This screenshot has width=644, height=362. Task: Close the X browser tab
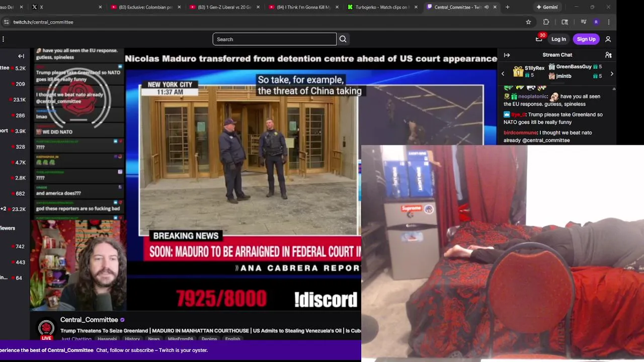[100, 7]
